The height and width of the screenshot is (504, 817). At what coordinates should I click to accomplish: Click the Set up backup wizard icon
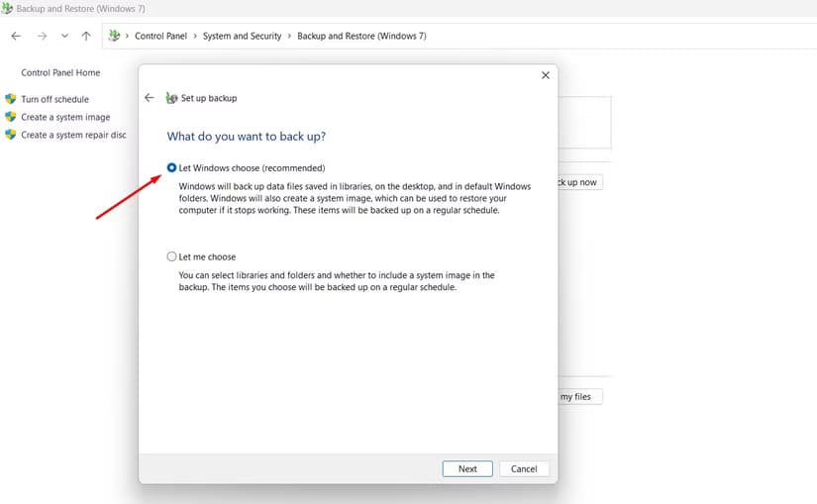(x=171, y=97)
